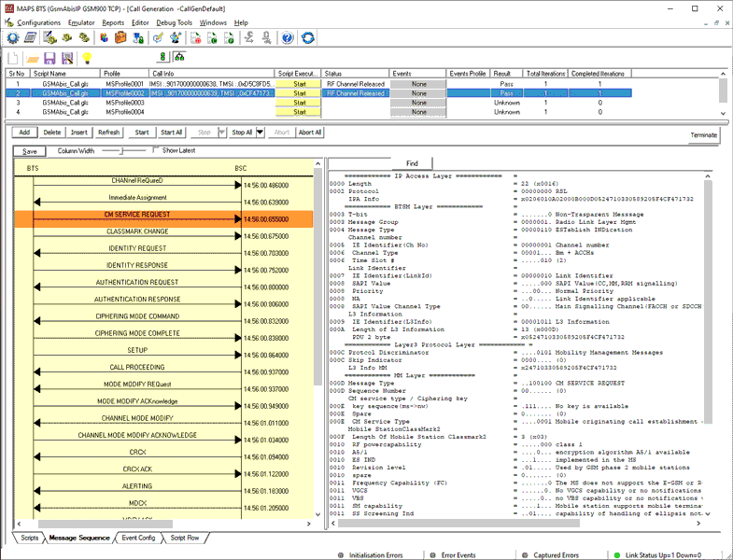This screenshot has width=733, height=560.
Task: Click the blue help question mark icon
Action: point(288,38)
